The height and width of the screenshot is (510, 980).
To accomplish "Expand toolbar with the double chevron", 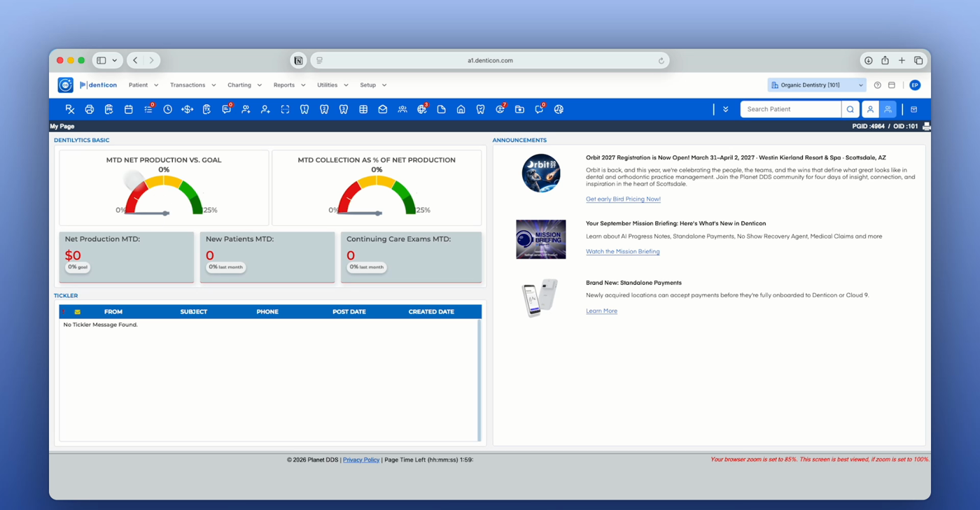I will (726, 109).
